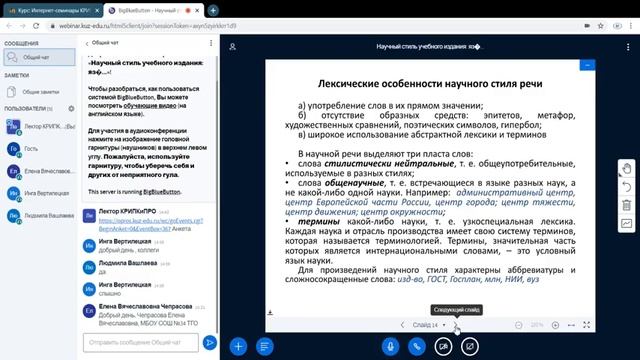Viewport: 640px width, 360px height.
Task: Open the обучающие видео link
Action: (150, 105)
